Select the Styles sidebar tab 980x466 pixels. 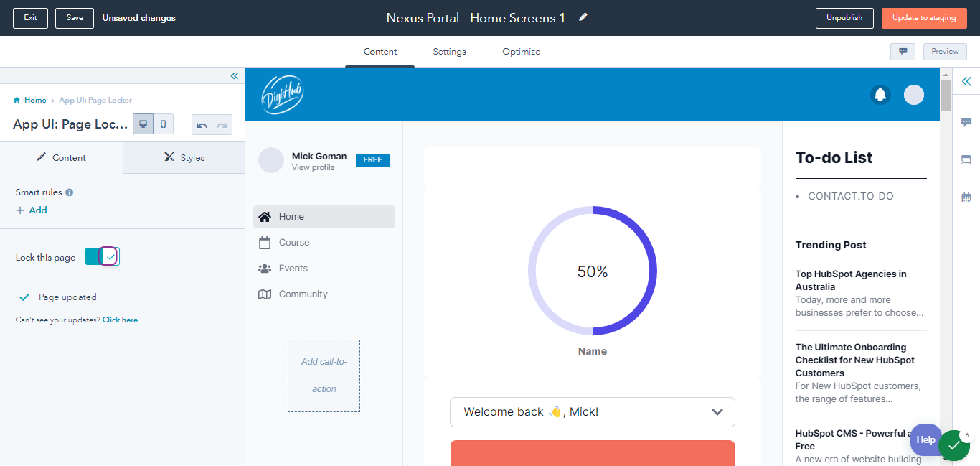184,157
